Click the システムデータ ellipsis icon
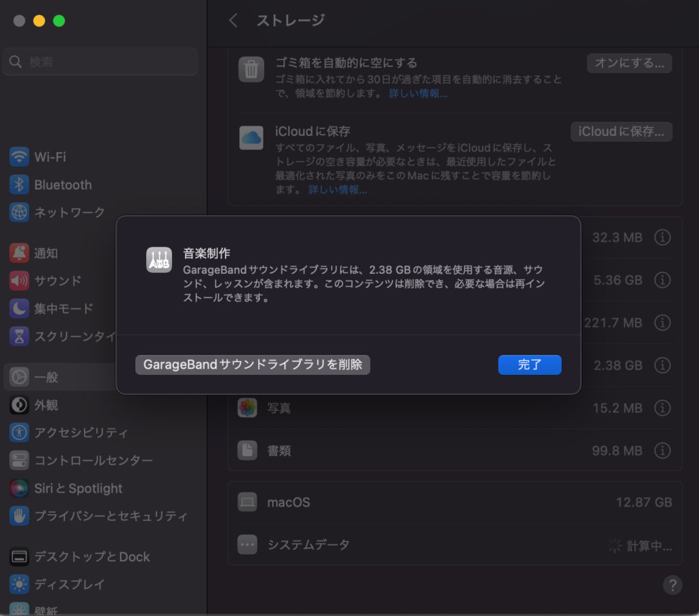 (247, 544)
